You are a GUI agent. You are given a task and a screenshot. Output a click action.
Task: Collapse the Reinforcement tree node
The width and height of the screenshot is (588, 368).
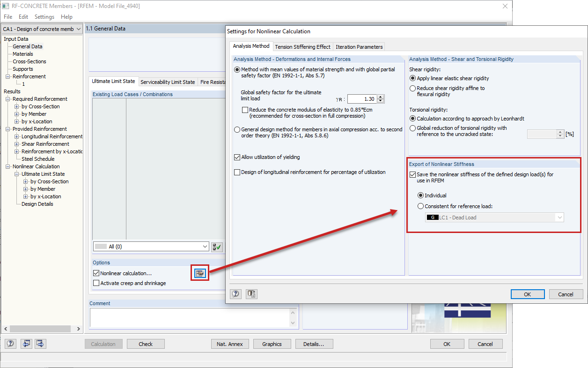point(8,76)
